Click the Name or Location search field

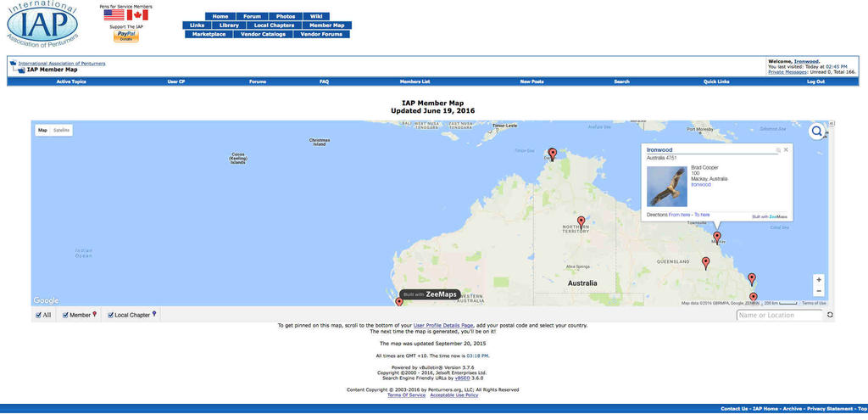778,315
